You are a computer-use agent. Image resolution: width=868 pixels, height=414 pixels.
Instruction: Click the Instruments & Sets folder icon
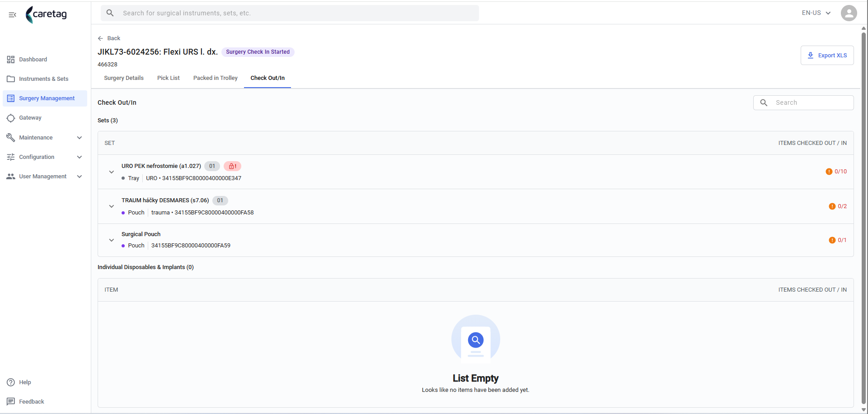pyautogui.click(x=11, y=79)
